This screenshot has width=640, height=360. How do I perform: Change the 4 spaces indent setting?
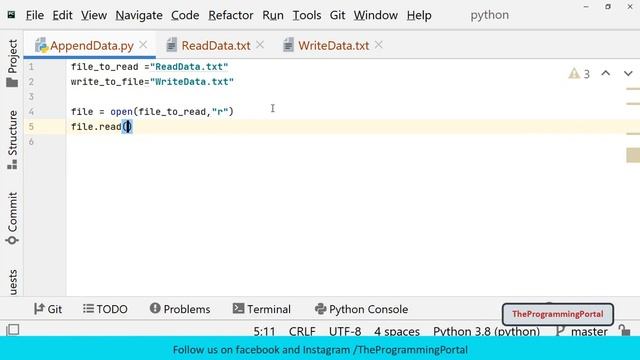click(397, 331)
